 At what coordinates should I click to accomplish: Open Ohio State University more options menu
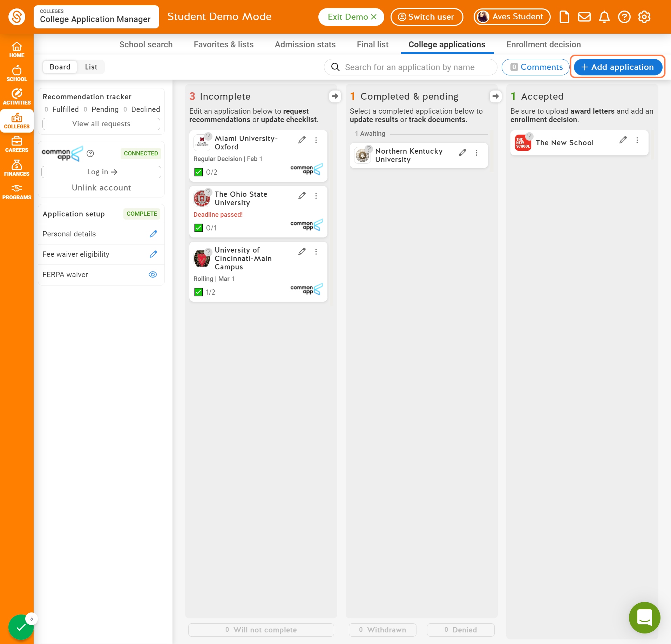[316, 196]
